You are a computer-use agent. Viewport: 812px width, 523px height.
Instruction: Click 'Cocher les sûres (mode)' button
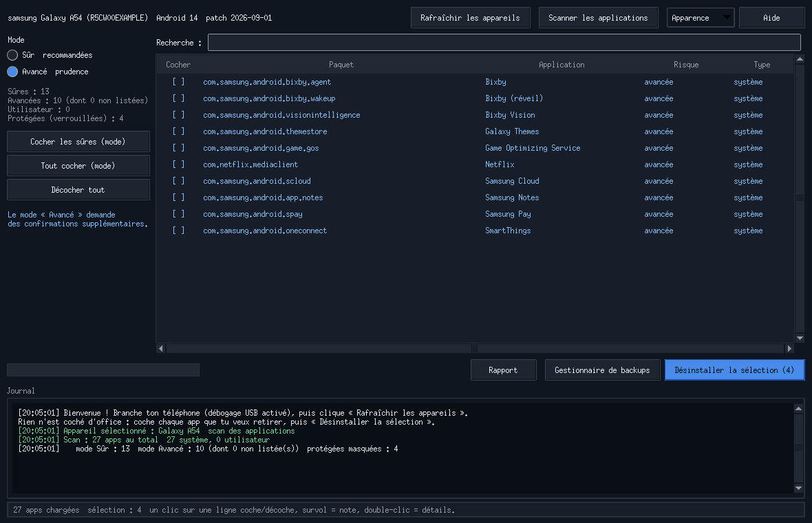point(78,141)
